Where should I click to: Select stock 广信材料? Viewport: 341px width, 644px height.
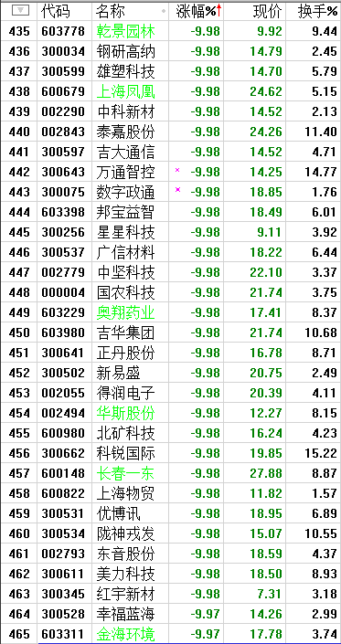coord(126,253)
